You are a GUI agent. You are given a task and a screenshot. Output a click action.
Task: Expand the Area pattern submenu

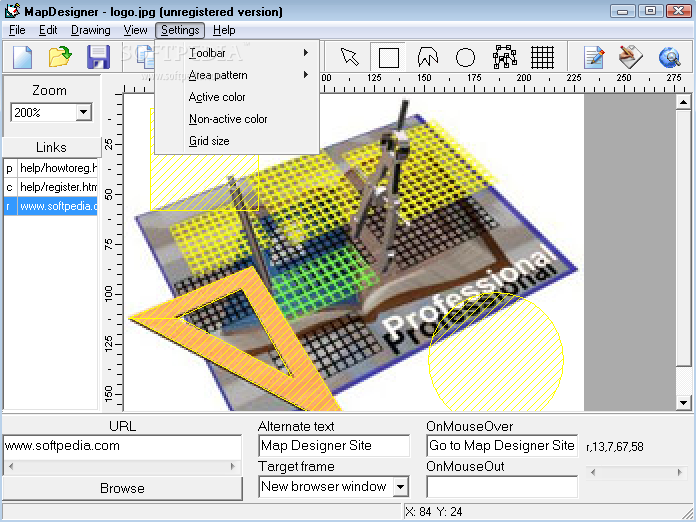[237, 75]
